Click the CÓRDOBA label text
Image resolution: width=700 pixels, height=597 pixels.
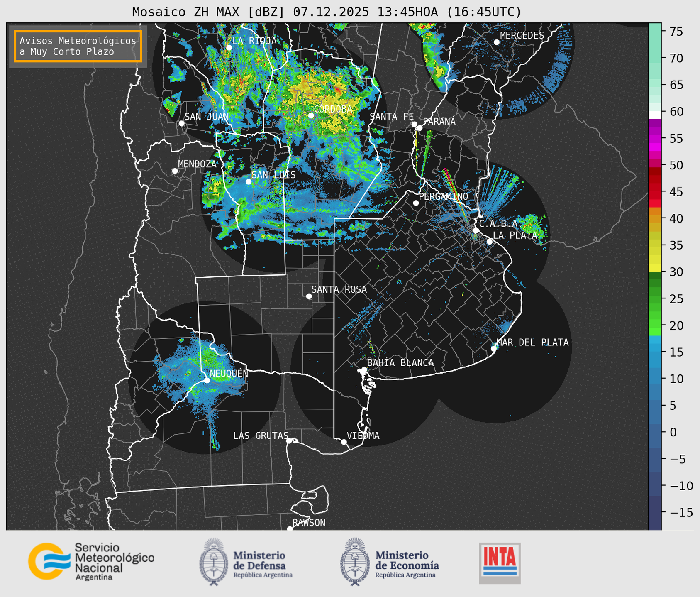tap(333, 109)
